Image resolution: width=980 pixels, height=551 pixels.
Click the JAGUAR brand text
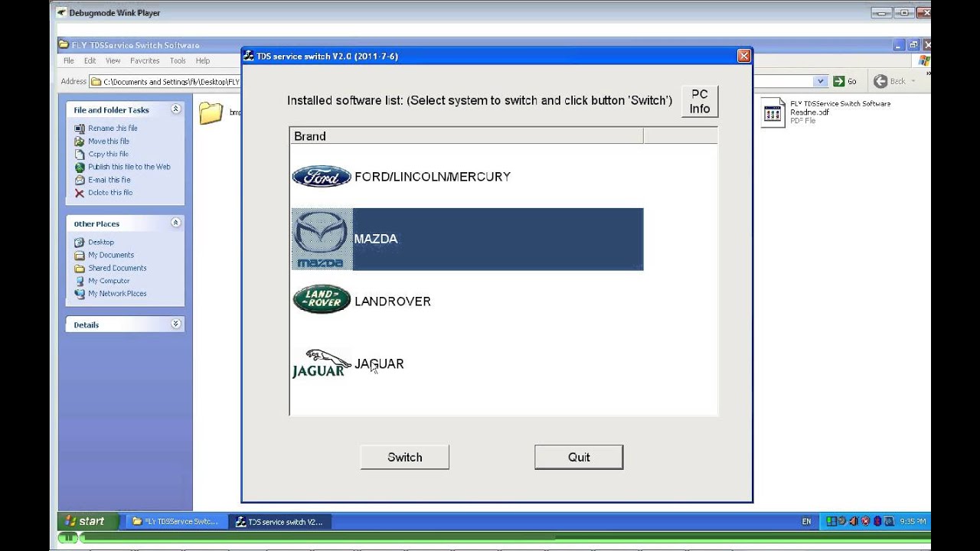(x=379, y=364)
